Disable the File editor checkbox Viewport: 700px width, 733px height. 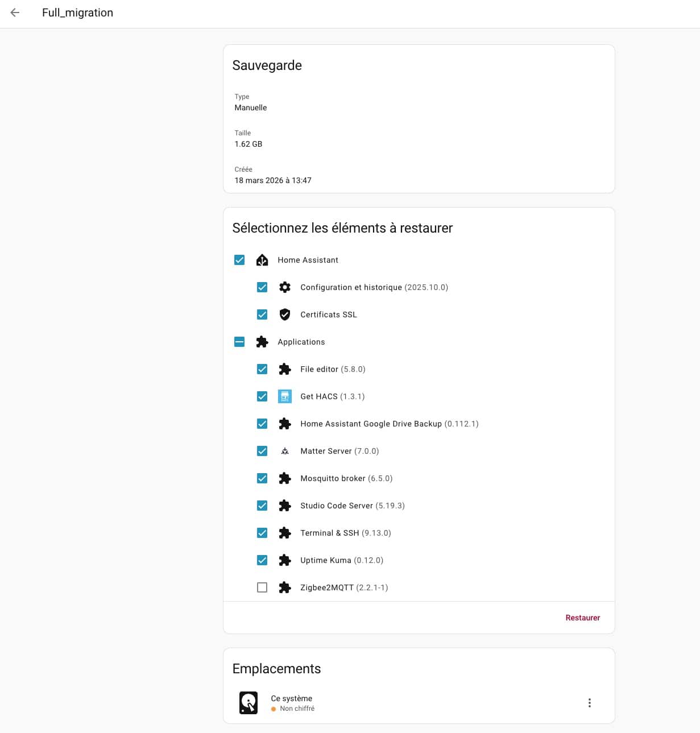click(262, 369)
